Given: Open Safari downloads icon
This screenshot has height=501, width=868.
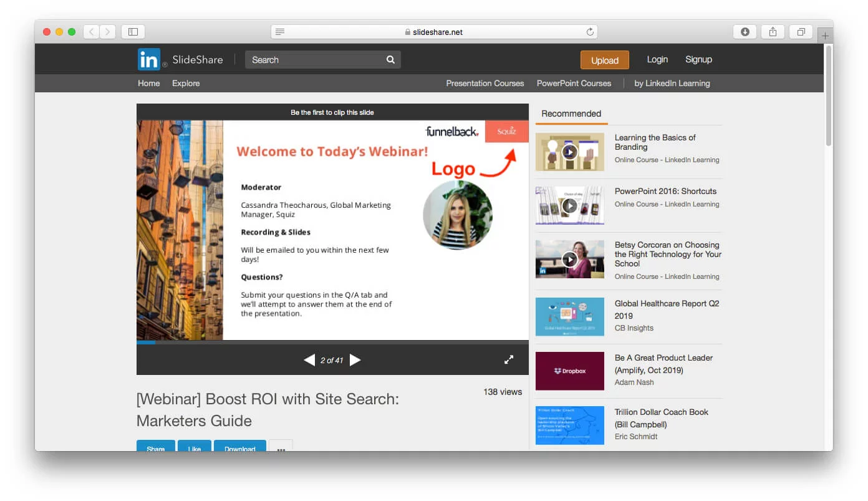Looking at the screenshot, I should pos(745,32).
